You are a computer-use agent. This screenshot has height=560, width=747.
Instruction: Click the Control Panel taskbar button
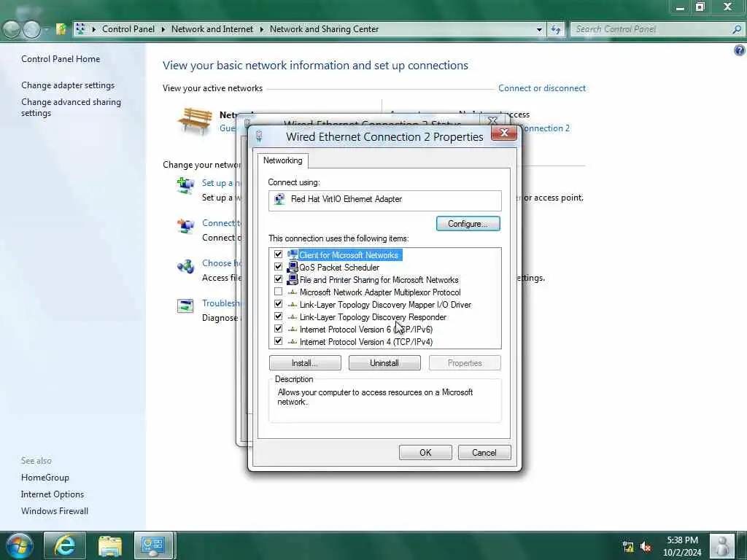153,545
